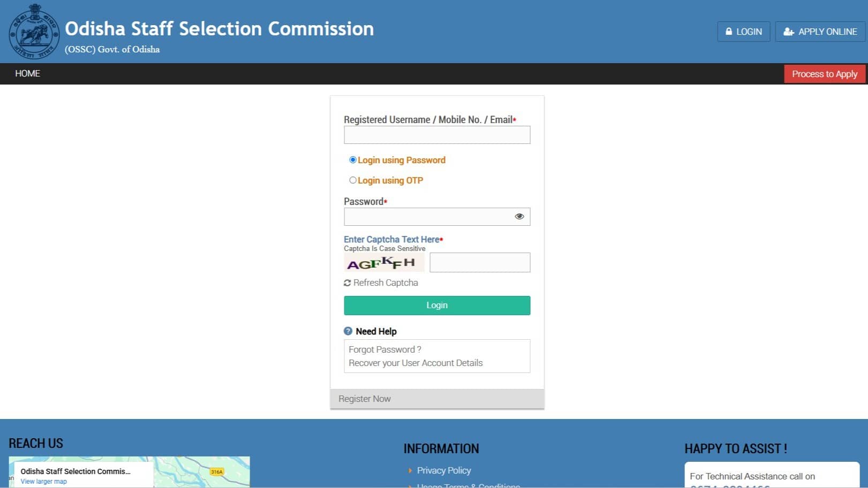Click the Registered Username input field
The image size is (868, 488).
(x=436, y=135)
